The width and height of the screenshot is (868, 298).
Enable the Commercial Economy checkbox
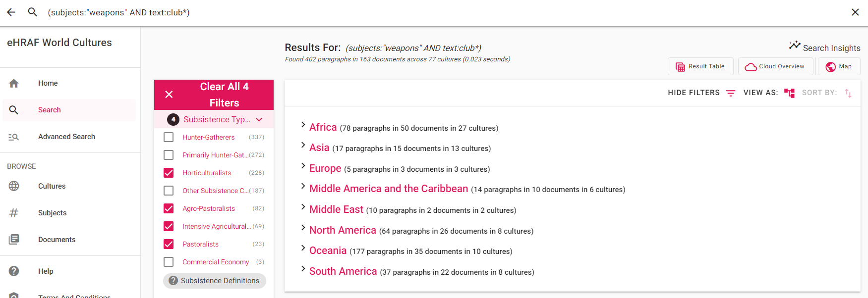pyautogui.click(x=169, y=262)
